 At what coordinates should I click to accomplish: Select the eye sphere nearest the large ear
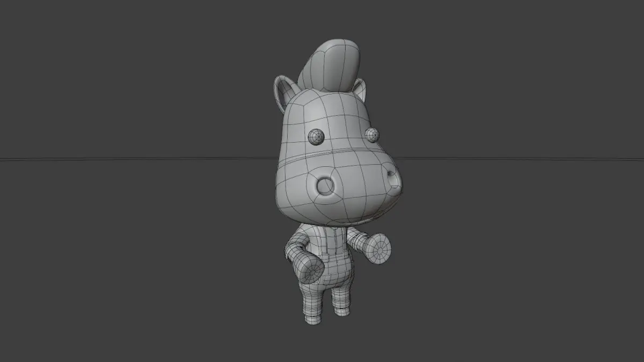pyautogui.click(x=316, y=137)
